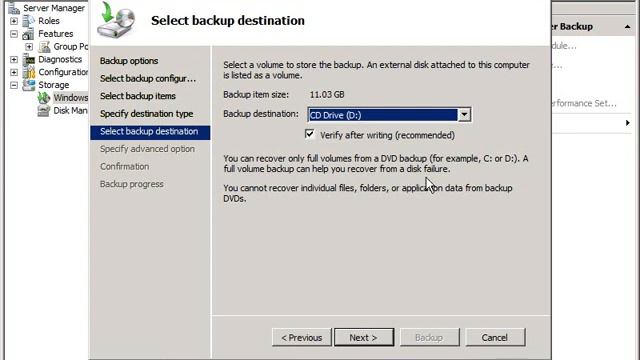This screenshot has height=360, width=640.
Task: Click the greyed-out Backup button
Action: click(429, 338)
